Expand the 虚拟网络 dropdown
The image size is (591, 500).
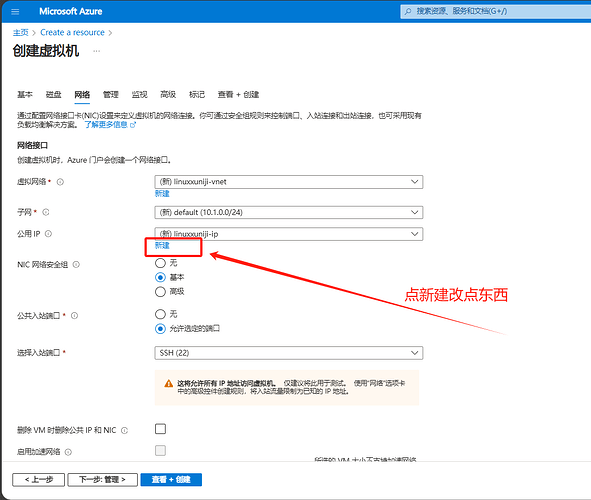289,182
